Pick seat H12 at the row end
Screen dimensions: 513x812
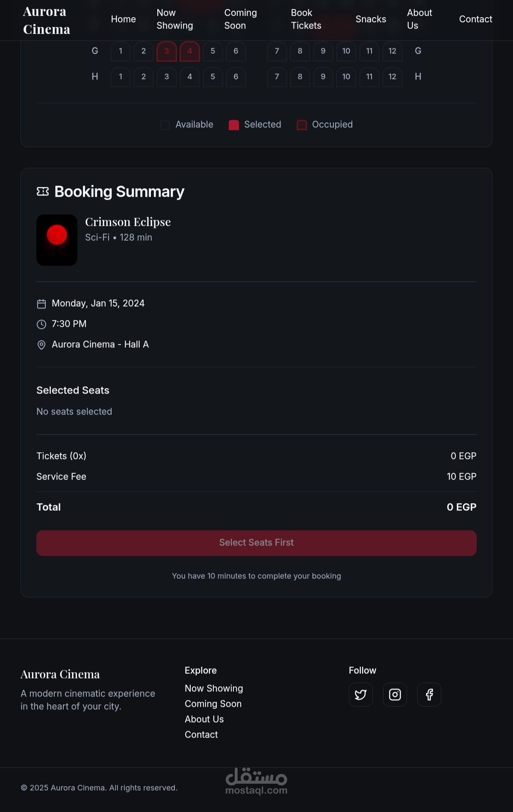[392, 77]
